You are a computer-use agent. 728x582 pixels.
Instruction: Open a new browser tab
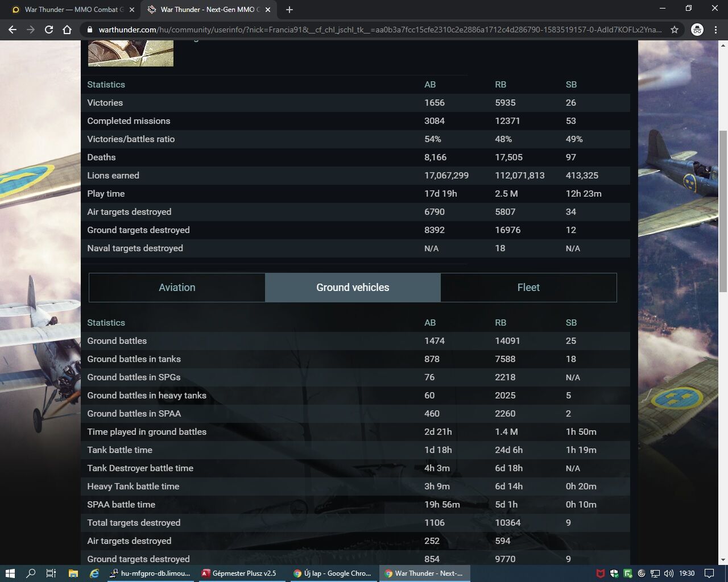click(289, 10)
